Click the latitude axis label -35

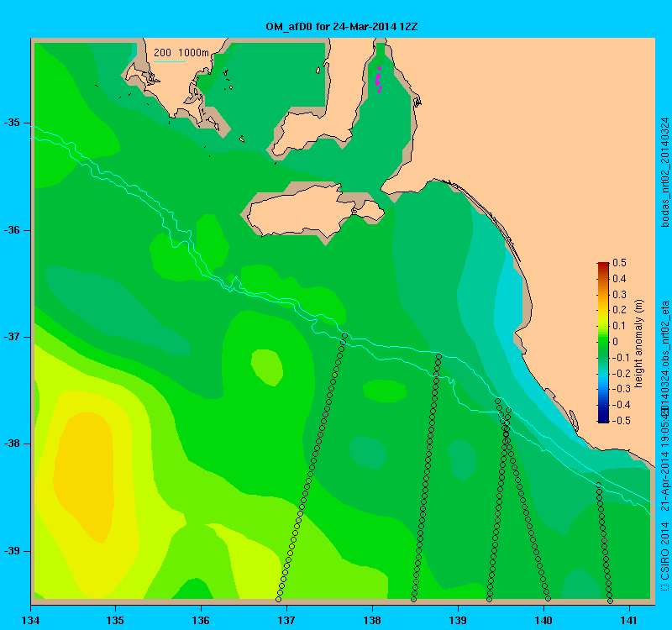[x=12, y=123]
